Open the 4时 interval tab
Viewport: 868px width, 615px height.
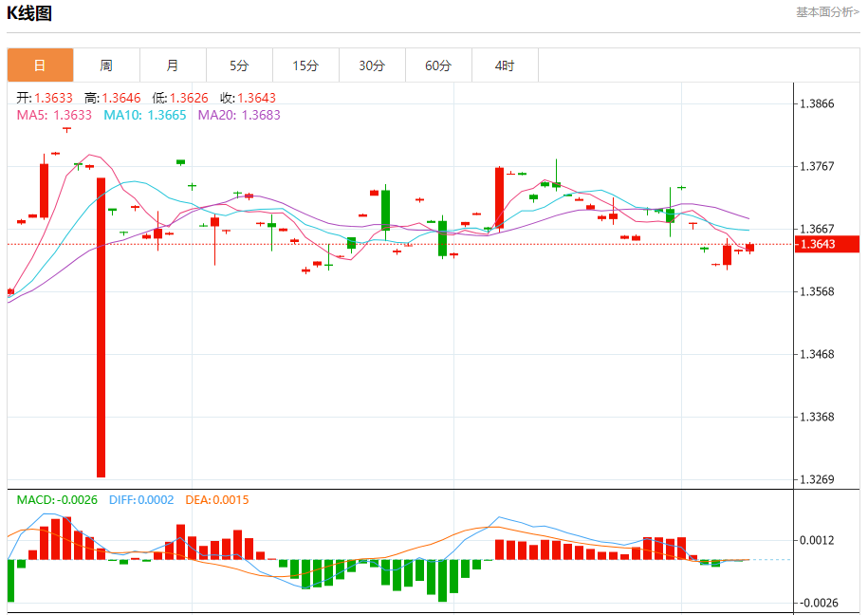pyautogui.click(x=505, y=65)
